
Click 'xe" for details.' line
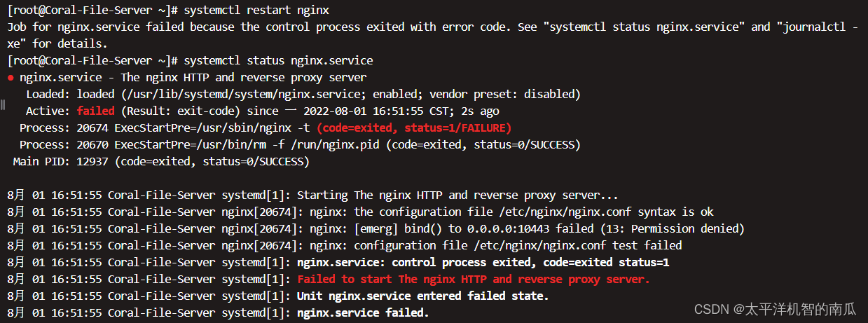(57, 44)
